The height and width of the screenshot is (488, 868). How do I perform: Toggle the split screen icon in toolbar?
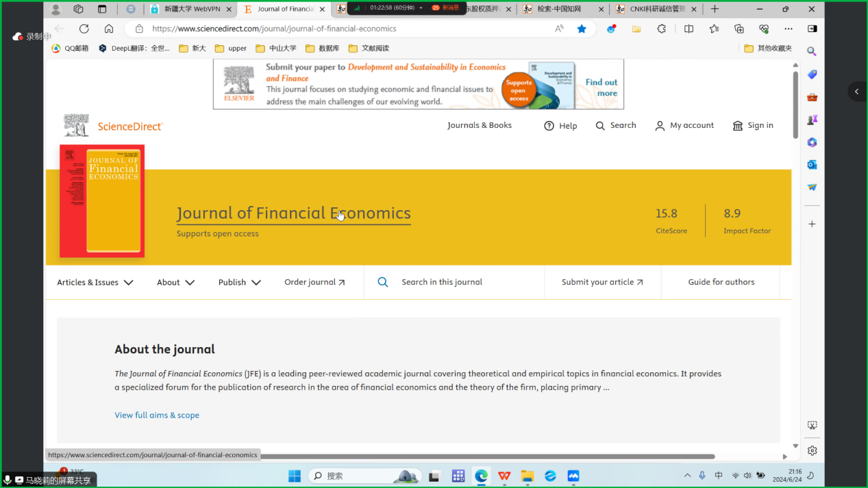click(x=689, y=29)
